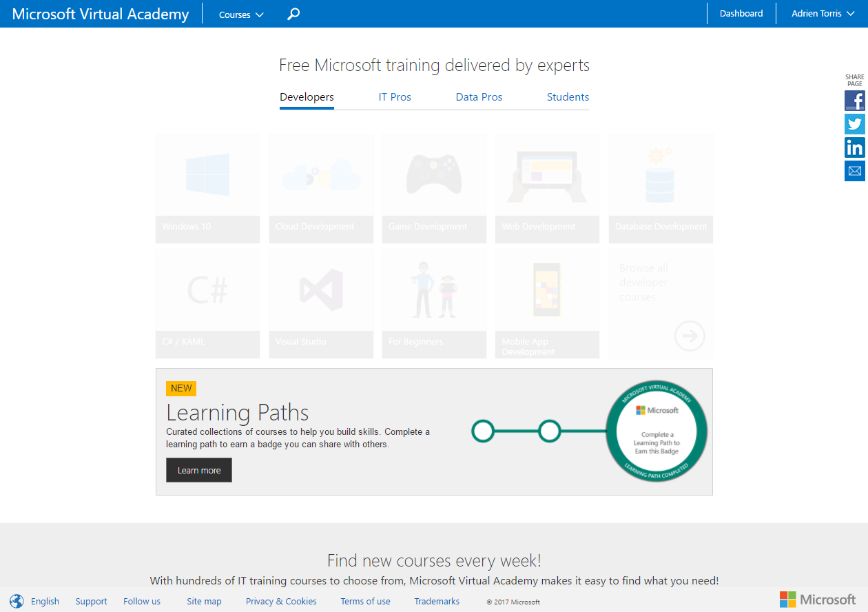Open the Mobile App Development tile
Screen dimensions: 868x612
548,303
